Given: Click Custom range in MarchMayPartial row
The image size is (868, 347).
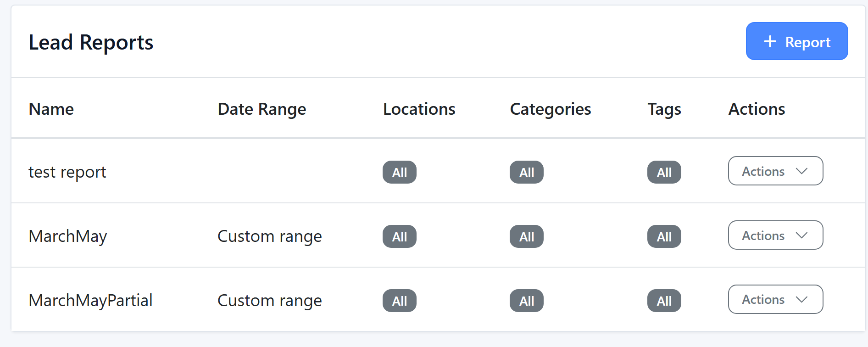Looking at the screenshot, I should (x=269, y=301).
